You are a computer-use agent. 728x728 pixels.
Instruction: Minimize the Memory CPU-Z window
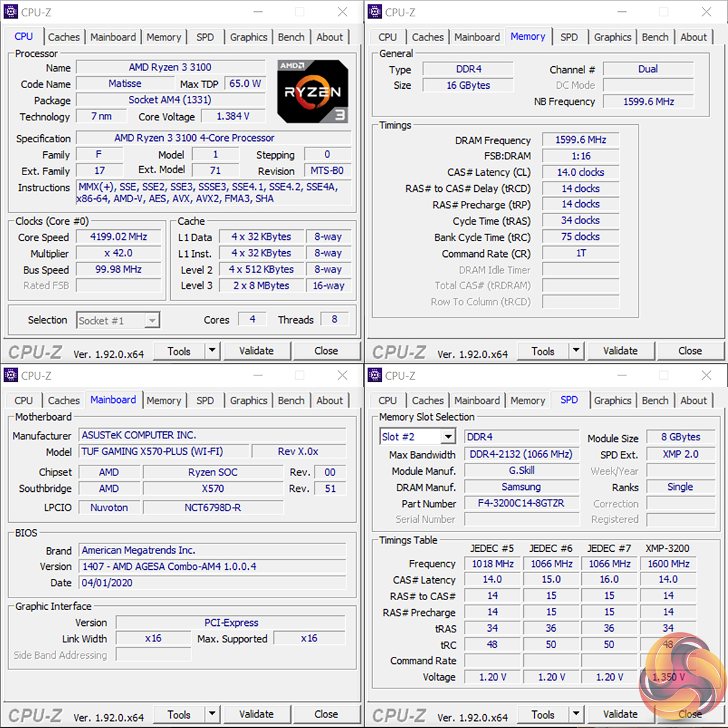[622, 11]
